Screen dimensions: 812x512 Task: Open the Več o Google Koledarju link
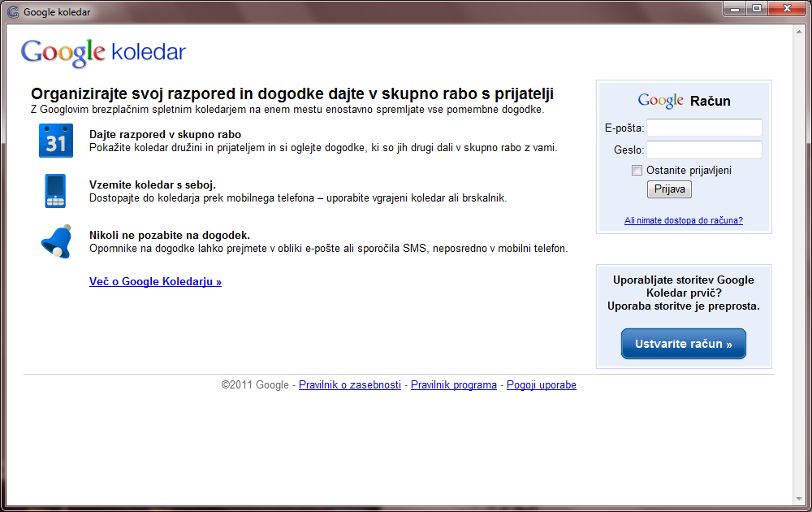pos(155,281)
